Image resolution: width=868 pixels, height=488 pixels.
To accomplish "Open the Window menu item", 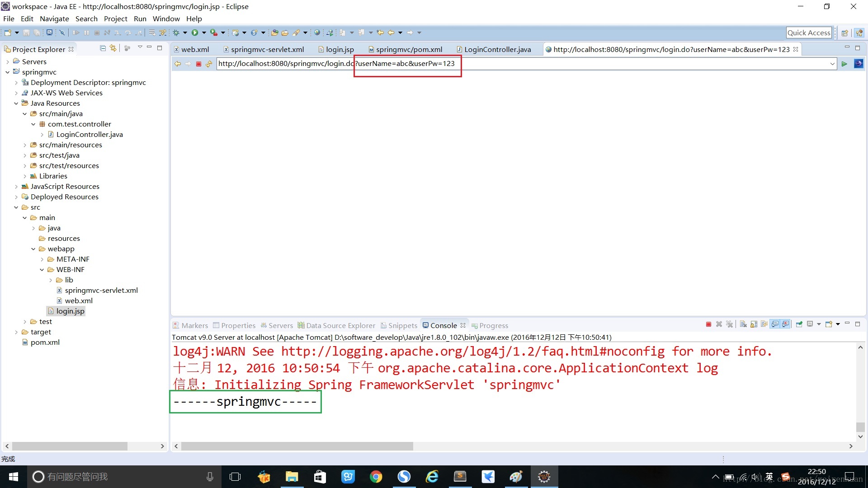I will (166, 19).
